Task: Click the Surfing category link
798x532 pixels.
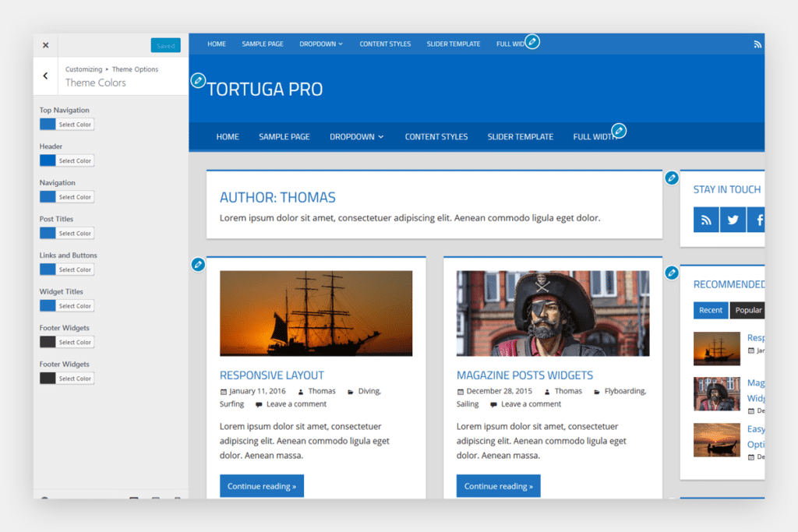Action: point(231,404)
